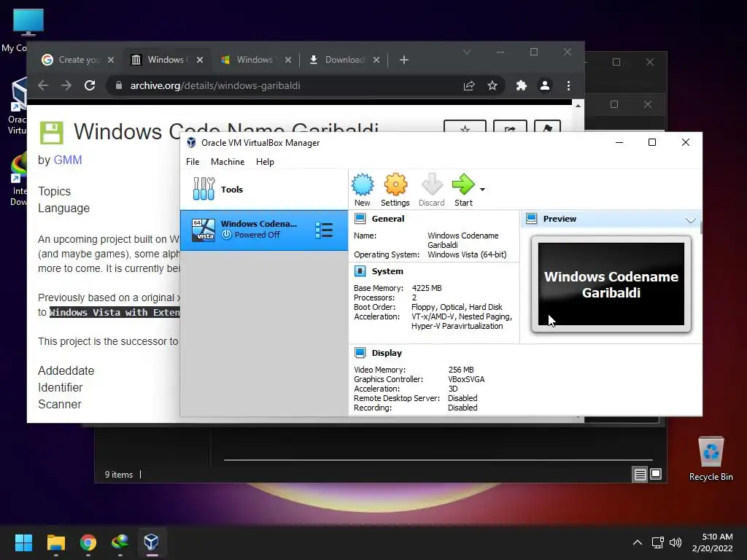This screenshot has width=747, height=560.
Task: Click the share page icon in Chrome
Action: [x=469, y=85]
